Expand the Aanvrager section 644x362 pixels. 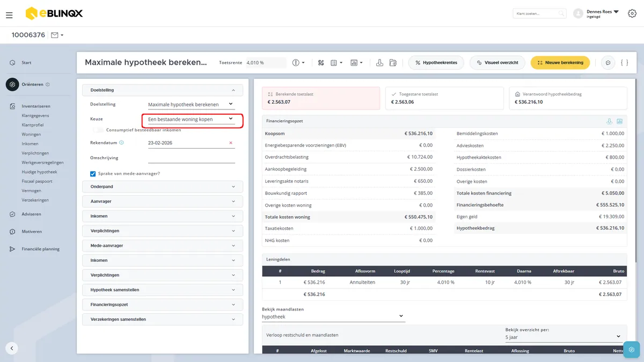(x=163, y=201)
